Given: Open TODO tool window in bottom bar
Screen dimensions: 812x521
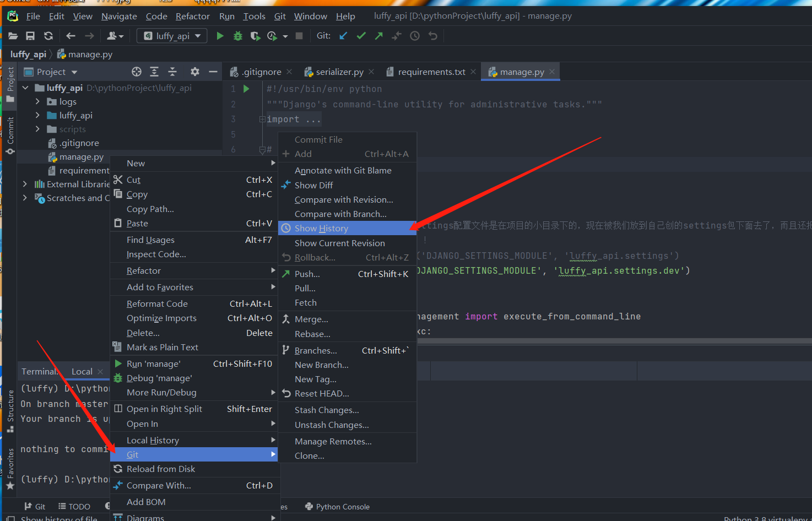Looking at the screenshot, I should (x=74, y=507).
